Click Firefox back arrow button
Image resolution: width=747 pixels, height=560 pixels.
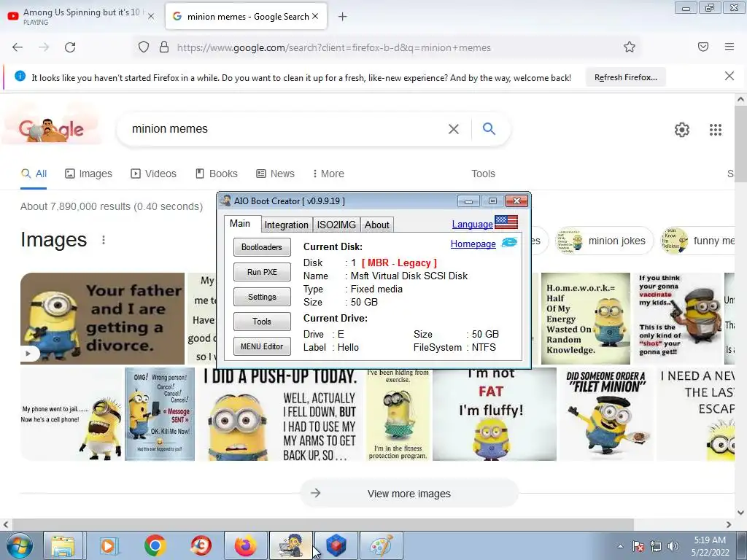18,47
